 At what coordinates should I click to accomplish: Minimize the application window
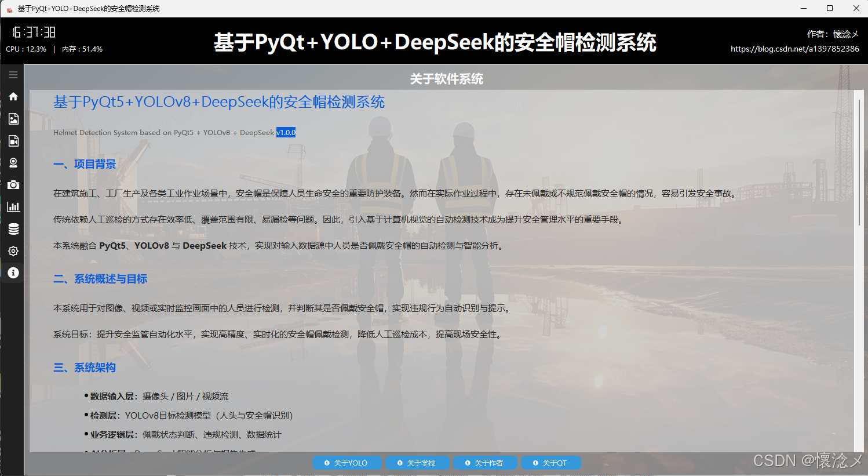pos(804,8)
